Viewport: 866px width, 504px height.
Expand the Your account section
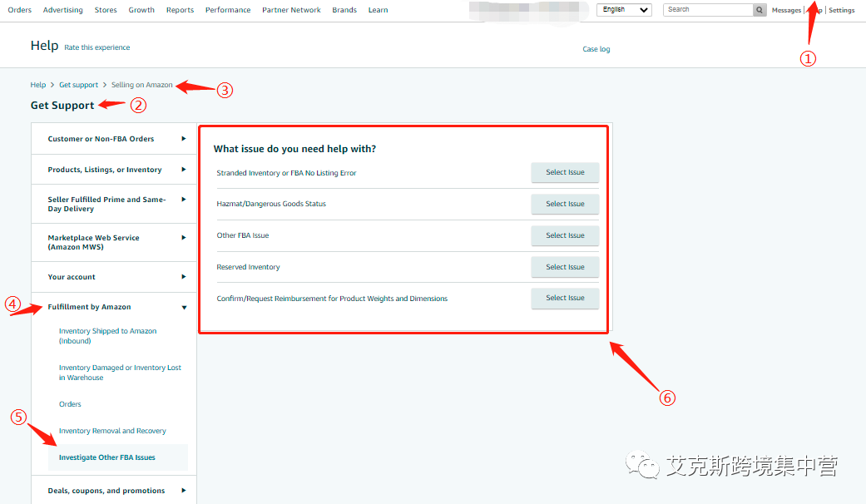click(x=113, y=277)
